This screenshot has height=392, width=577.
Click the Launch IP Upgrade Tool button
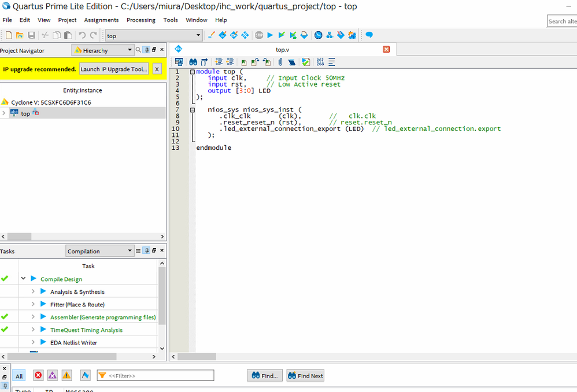point(114,69)
